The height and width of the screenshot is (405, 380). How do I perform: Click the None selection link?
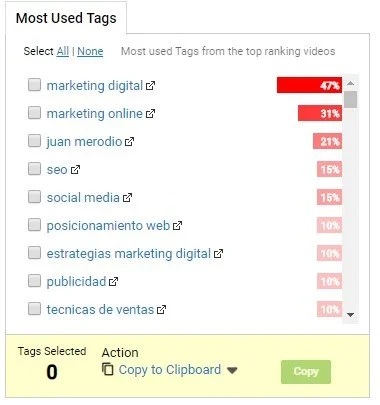click(90, 51)
